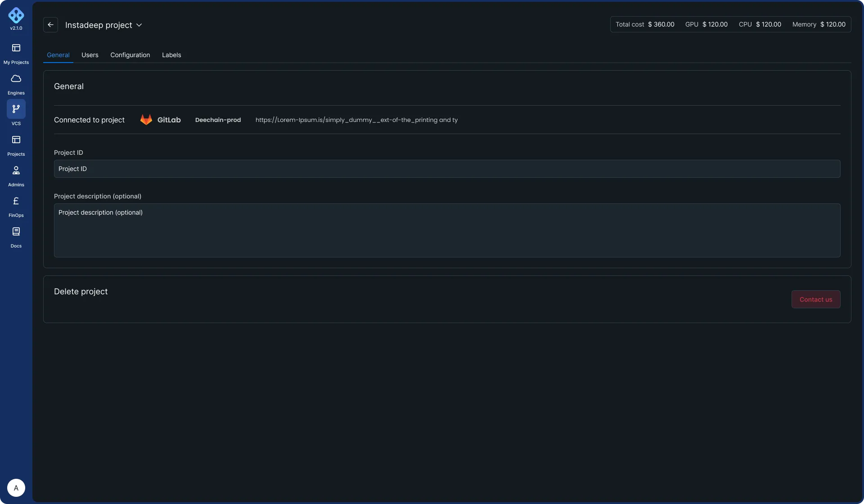Open the Lorem-Ipsum repository URL link
The image size is (864, 504).
[356, 120]
